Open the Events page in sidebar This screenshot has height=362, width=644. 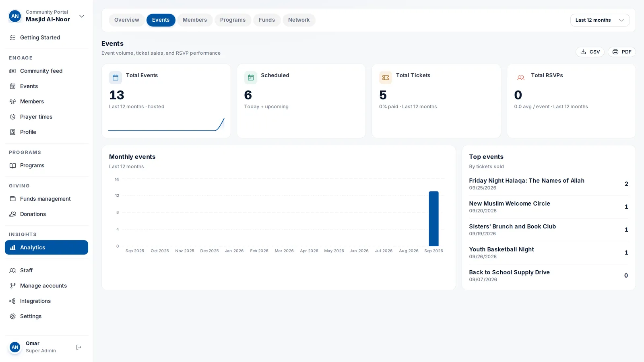(46, 86)
